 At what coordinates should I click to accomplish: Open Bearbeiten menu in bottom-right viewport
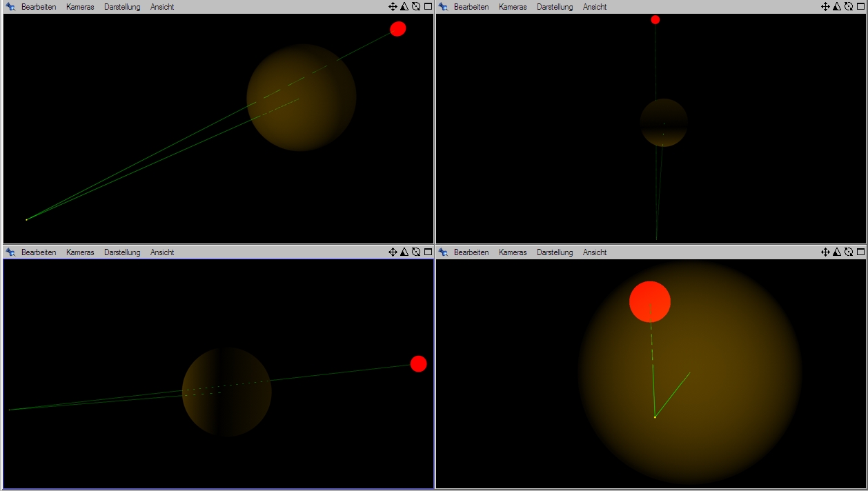click(x=471, y=252)
